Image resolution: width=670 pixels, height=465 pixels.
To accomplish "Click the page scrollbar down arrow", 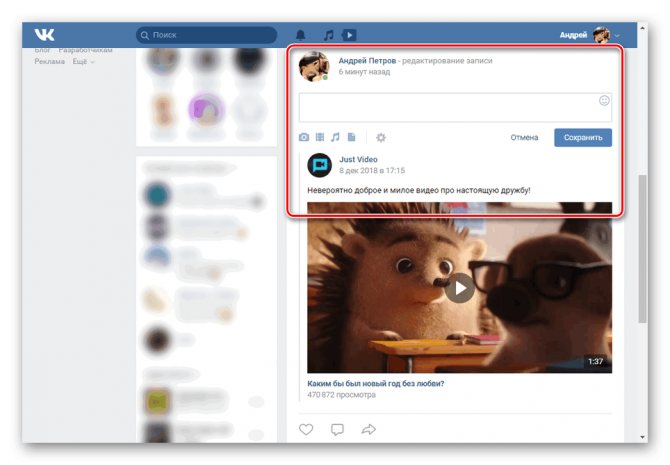I will [x=642, y=437].
